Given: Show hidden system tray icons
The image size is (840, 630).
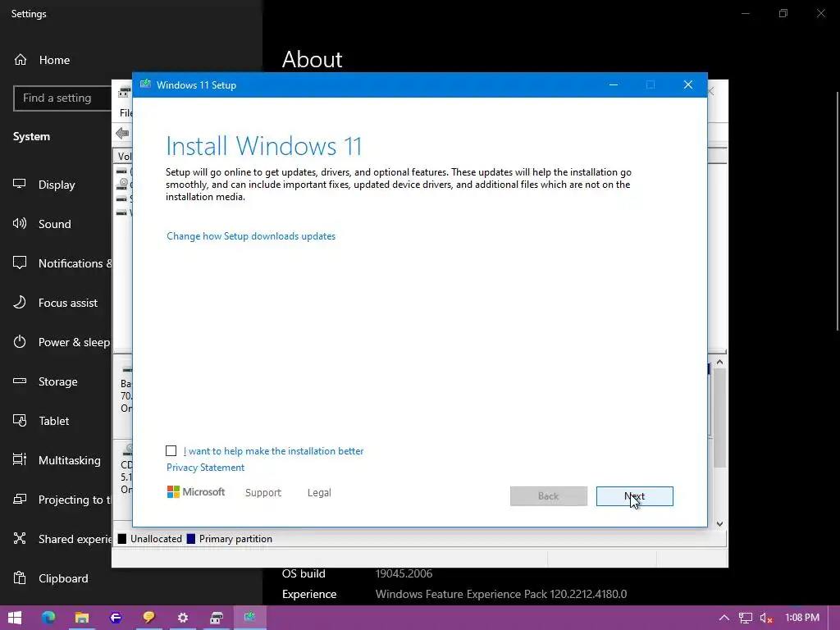Looking at the screenshot, I should (x=724, y=618).
